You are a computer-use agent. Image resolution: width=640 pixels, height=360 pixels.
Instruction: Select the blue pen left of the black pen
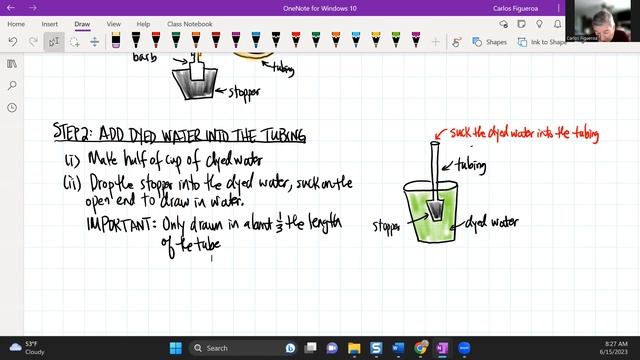coord(256,40)
